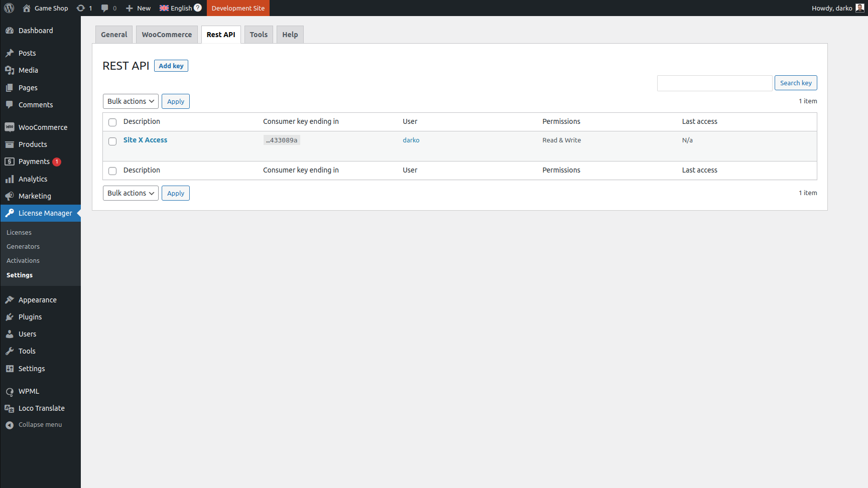Switch to the WooCommerce settings tab
This screenshot has width=868, height=488.
pyautogui.click(x=167, y=35)
